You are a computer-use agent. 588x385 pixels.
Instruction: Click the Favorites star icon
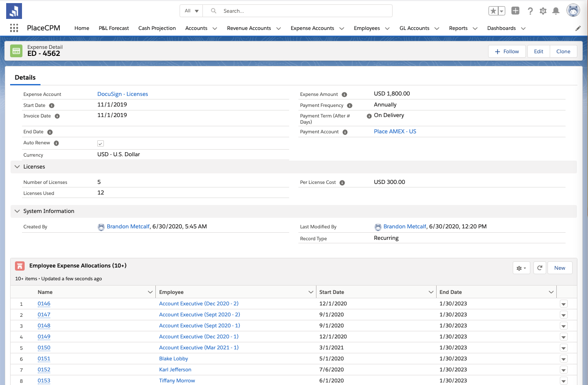point(494,11)
